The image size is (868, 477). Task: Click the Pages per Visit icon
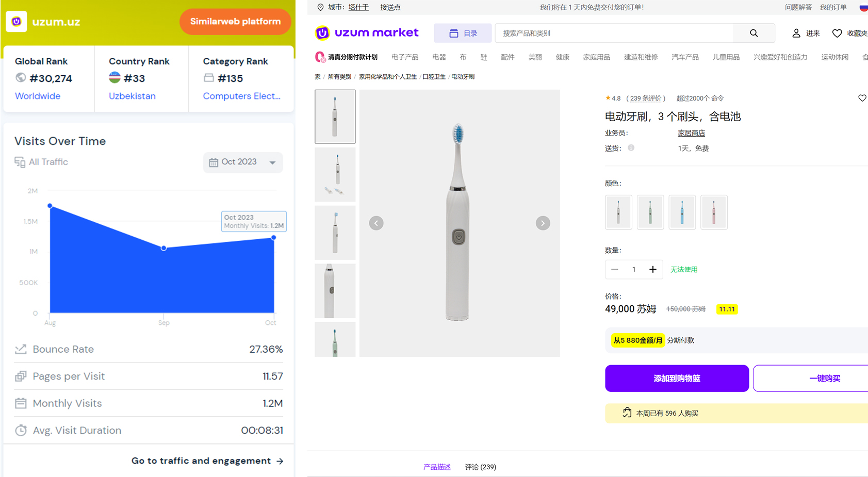(x=21, y=376)
